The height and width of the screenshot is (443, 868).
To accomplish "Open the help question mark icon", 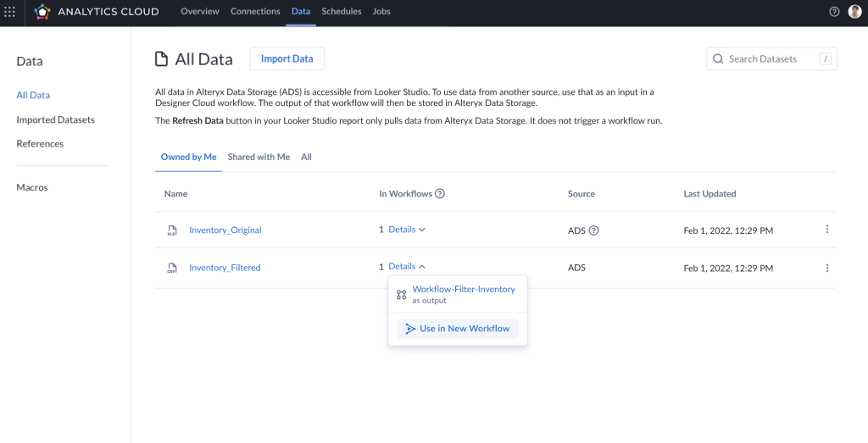I will tap(834, 12).
